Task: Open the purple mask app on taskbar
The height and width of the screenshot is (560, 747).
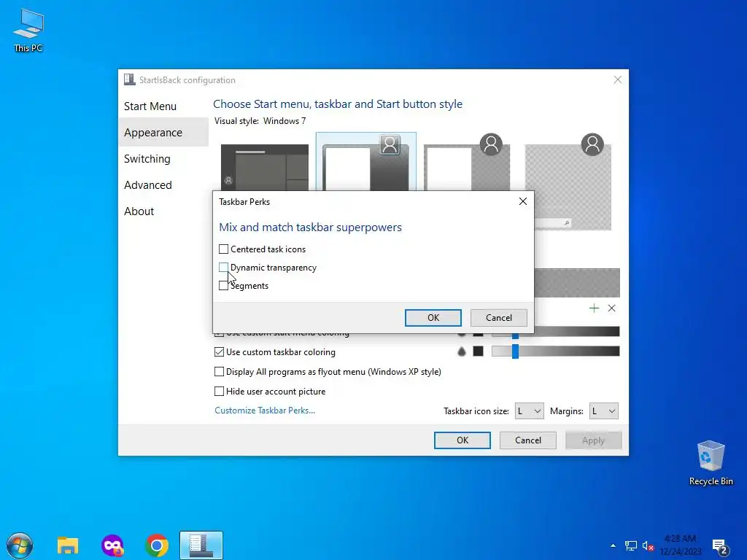Action: [112, 545]
